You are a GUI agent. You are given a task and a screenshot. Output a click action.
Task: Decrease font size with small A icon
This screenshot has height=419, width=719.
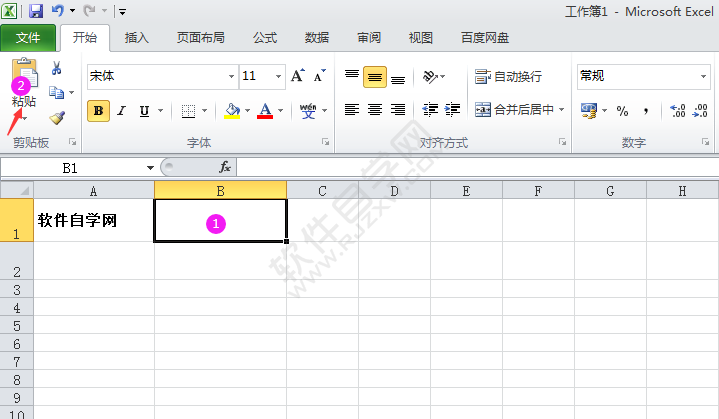pos(320,76)
